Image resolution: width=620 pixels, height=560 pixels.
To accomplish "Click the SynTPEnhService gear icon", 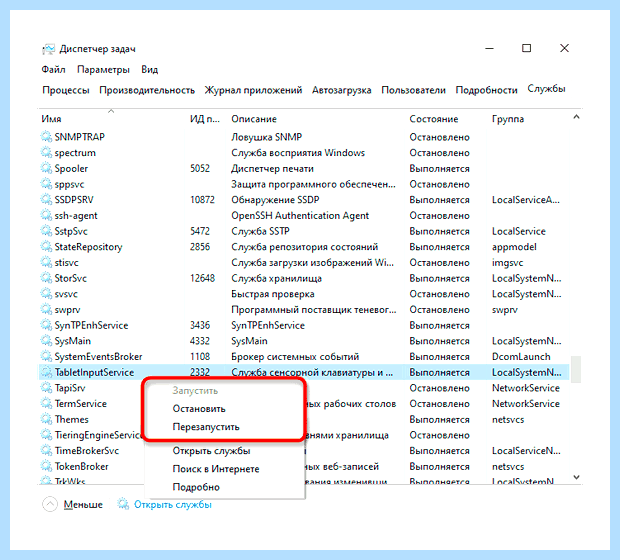I will pos(46,325).
